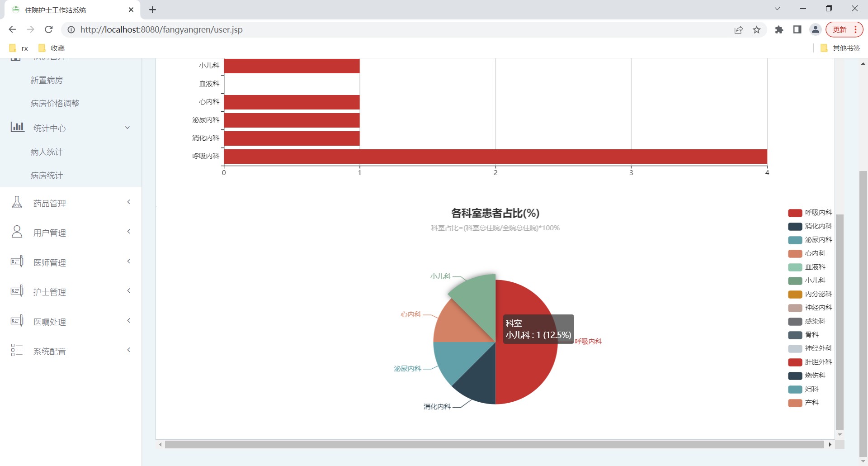Click the list icon beside 系统配置
The width and height of the screenshot is (868, 466).
pyautogui.click(x=17, y=350)
